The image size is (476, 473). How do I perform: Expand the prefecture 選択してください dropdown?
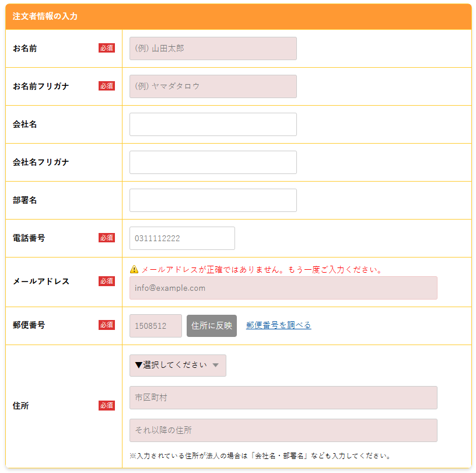(178, 366)
